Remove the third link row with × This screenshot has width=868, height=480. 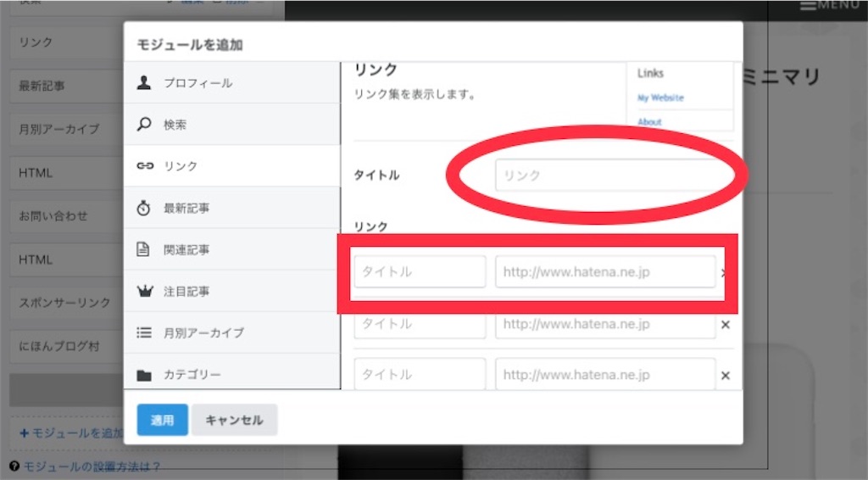[726, 376]
